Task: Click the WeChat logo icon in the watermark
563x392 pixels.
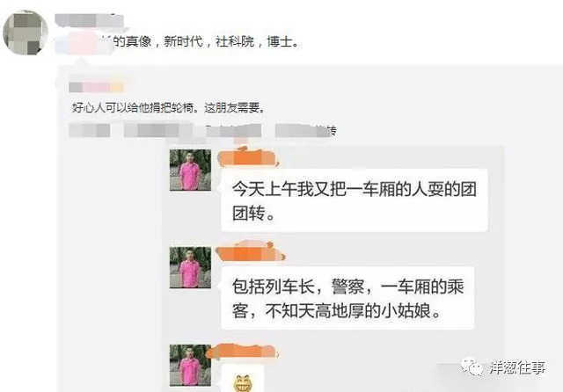Action: click(x=473, y=367)
